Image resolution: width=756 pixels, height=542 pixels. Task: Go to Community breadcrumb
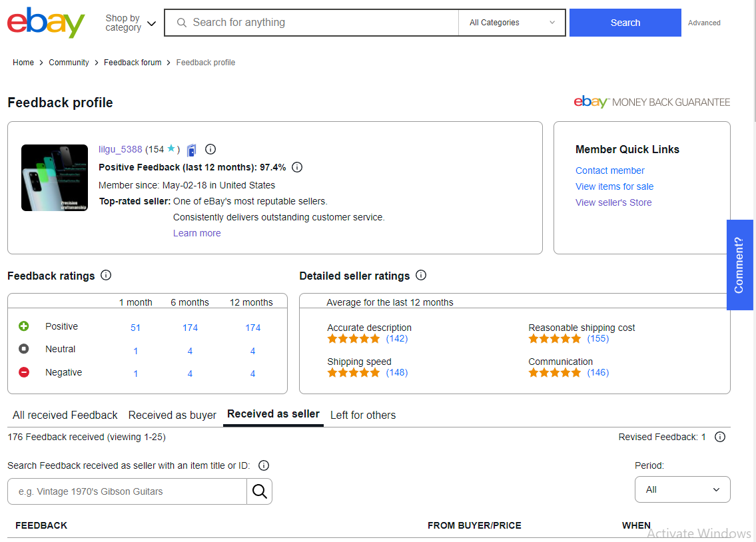69,63
